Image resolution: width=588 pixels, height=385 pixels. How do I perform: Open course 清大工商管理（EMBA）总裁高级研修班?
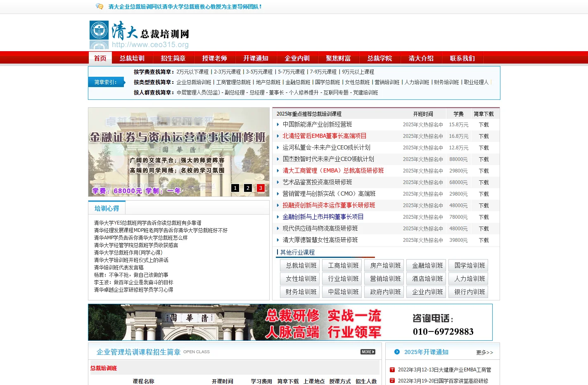point(333,170)
